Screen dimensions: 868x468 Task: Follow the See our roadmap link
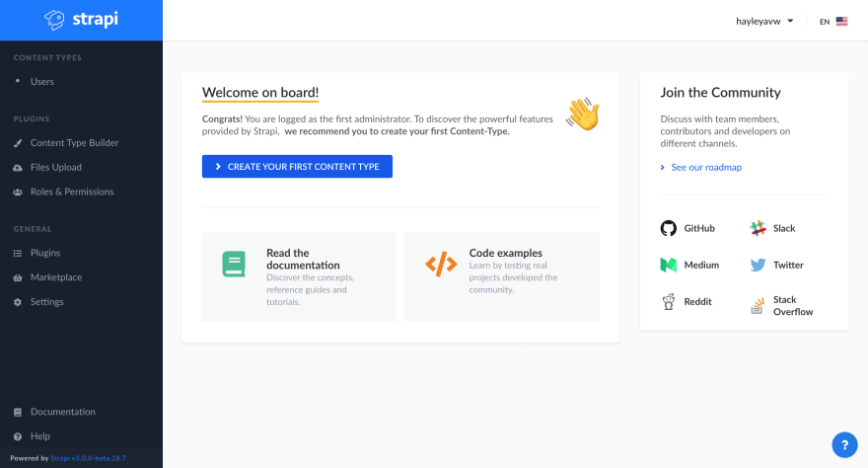point(706,167)
